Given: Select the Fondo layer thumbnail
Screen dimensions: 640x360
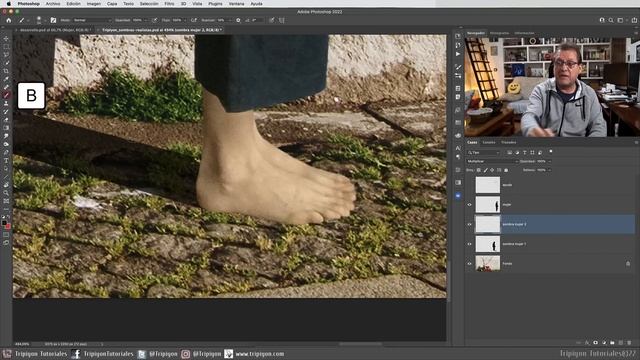Looking at the screenshot, I should pyautogui.click(x=488, y=264).
